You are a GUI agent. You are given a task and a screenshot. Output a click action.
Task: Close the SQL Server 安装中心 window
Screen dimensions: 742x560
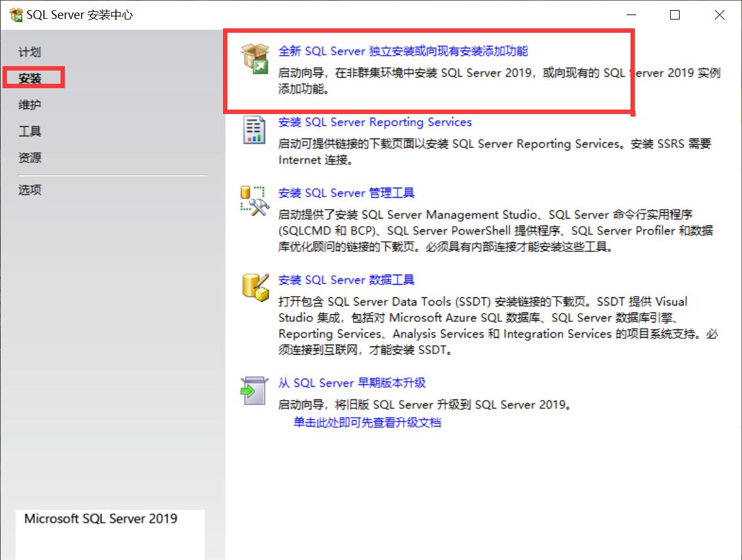click(x=719, y=14)
